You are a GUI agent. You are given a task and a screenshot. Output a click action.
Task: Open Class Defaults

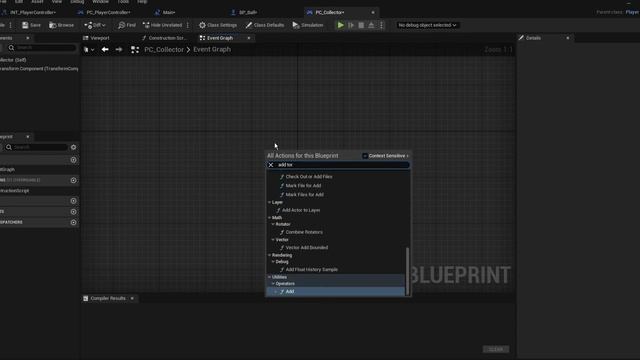tap(265, 25)
